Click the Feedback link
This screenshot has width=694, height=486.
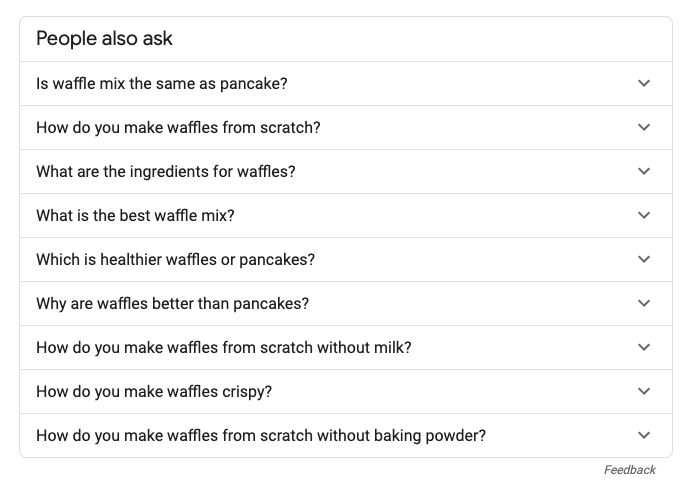point(630,470)
